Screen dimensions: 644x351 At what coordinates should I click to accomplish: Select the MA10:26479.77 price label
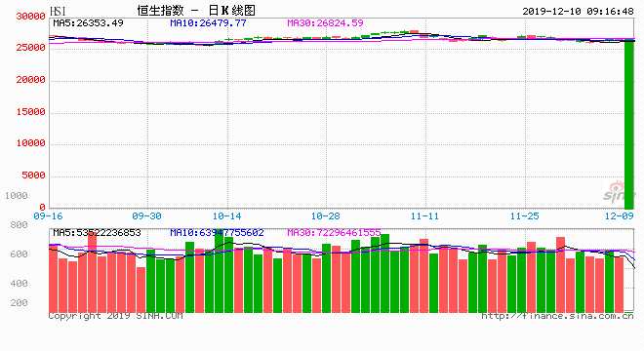[208, 23]
